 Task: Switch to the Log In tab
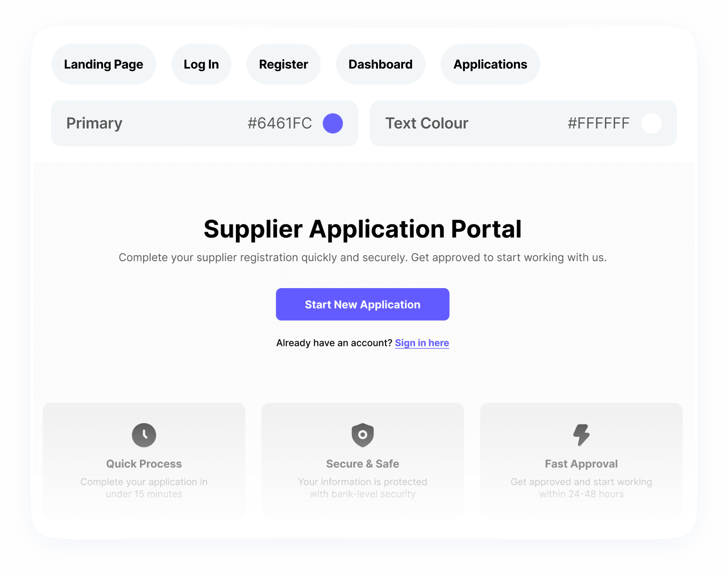coord(201,64)
